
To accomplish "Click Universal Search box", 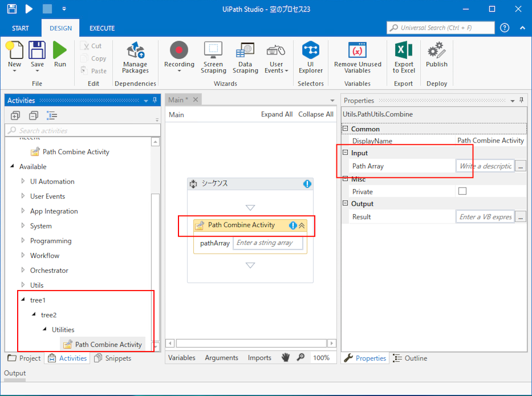I will [440, 28].
